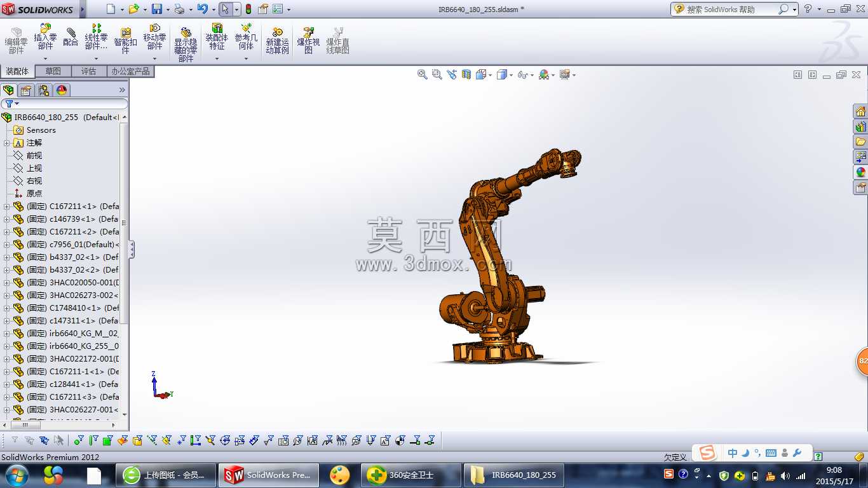
Task: Open the 装配体特征 dropdown arrow
Action: pos(217,58)
